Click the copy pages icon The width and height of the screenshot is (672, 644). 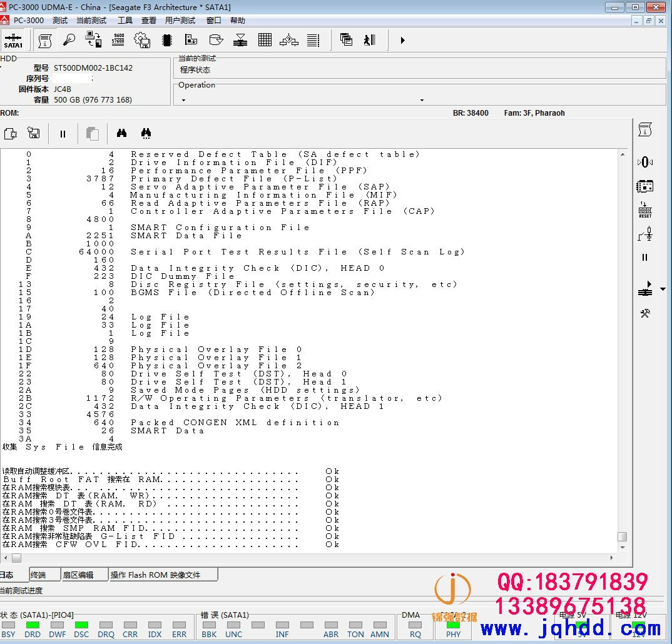(x=93, y=134)
